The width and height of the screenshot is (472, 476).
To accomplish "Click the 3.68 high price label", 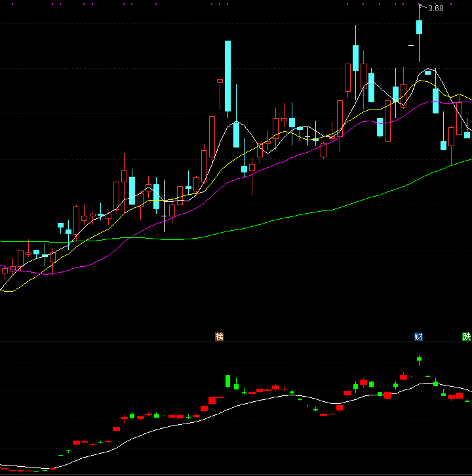I will (435, 9).
